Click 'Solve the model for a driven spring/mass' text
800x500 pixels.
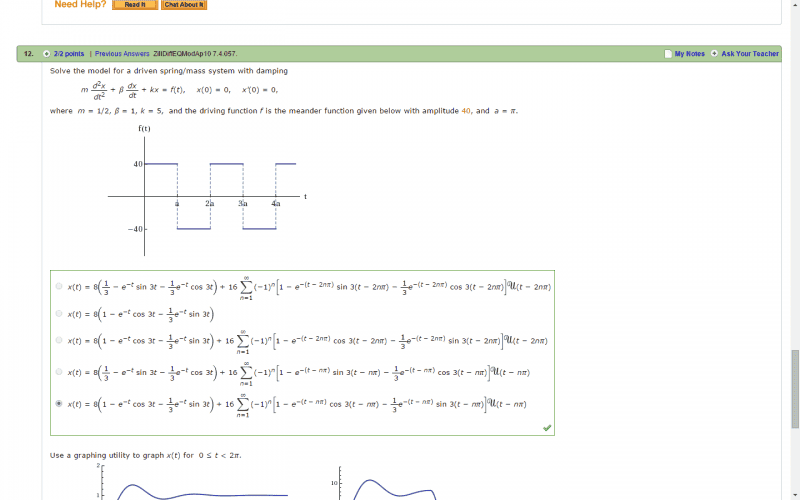[x=169, y=71]
